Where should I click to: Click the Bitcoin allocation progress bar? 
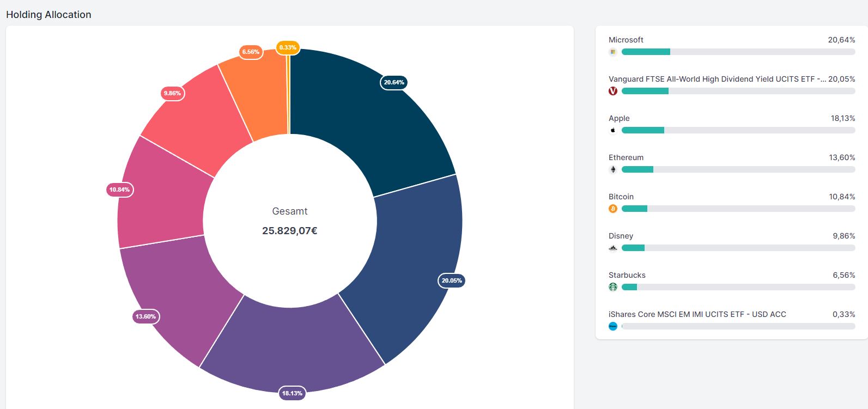tap(738, 209)
